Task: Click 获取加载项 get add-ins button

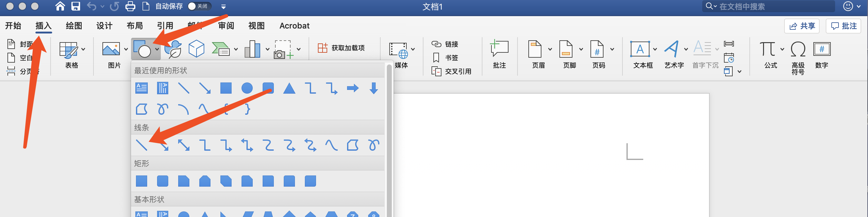Action: (341, 48)
